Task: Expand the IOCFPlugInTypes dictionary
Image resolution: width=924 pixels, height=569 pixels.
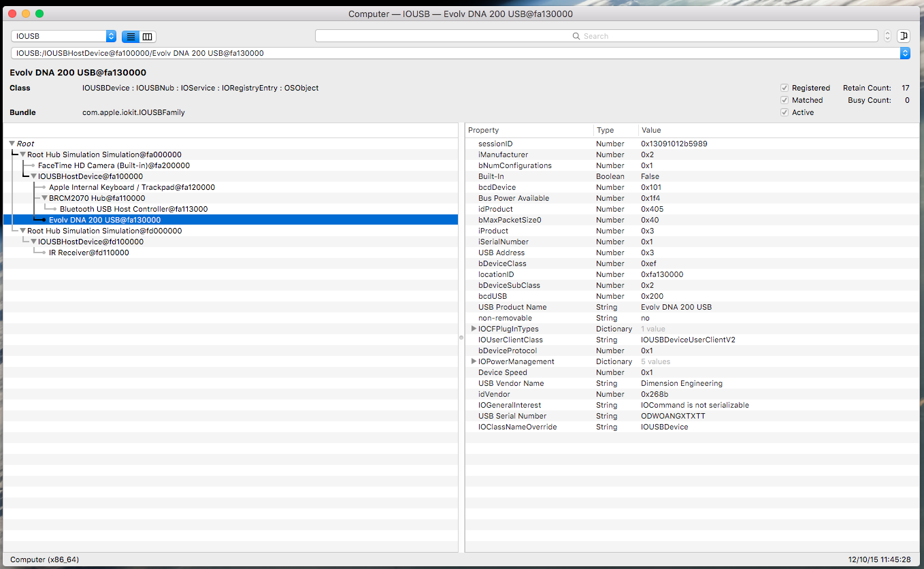Action: pyautogui.click(x=474, y=329)
